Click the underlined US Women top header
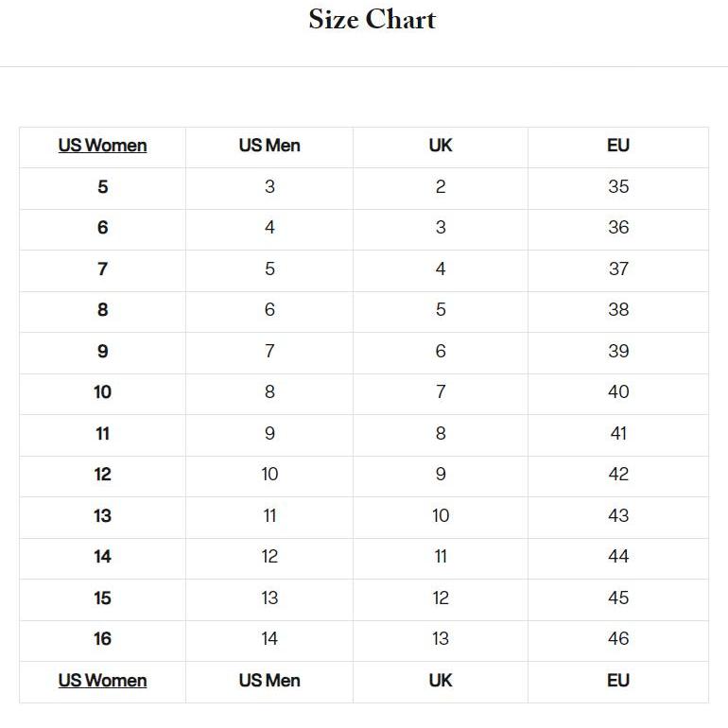This screenshot has width=728, height=728. (x=102, y=146)
